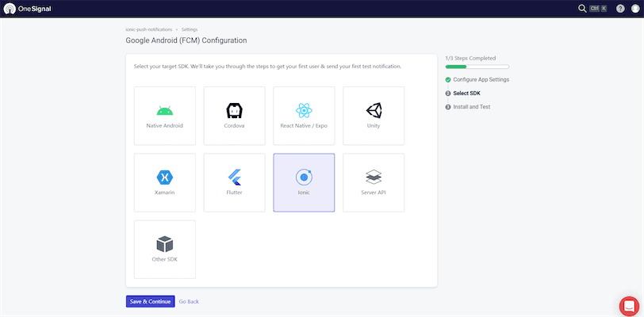Click the Native Android label

pos(165,126)
